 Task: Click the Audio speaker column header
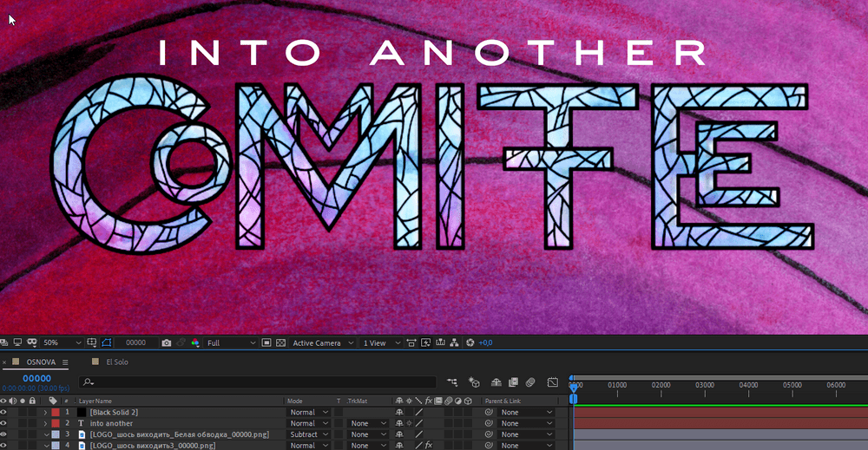tap(13, 401)
